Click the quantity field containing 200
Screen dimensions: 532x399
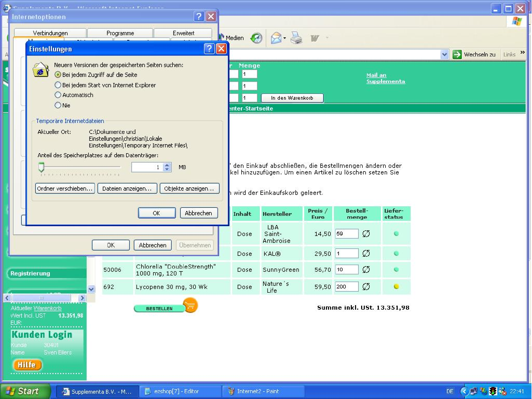[x=346, y=287]
